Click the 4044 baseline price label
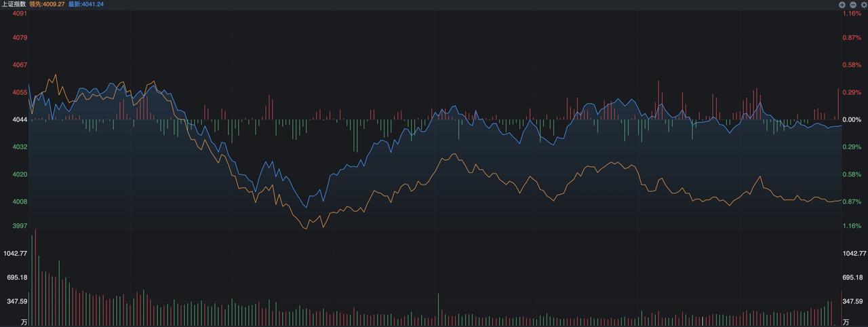The image size is (868, 327). (20, 119)
